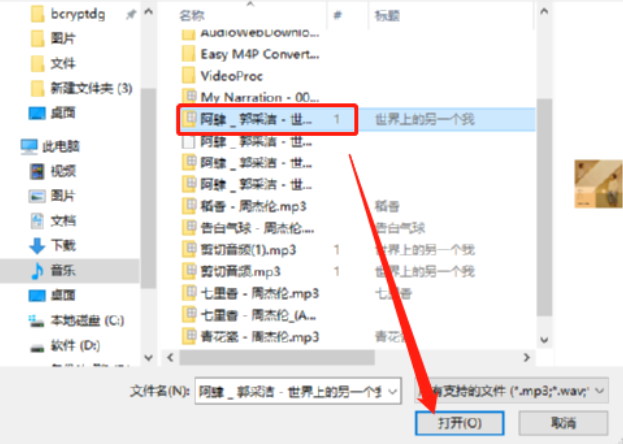
Task: Click the bcryptdg folder icon
Action: coord(37,14)
